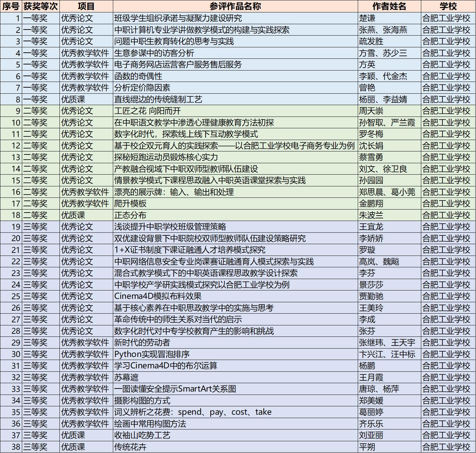The image size is (476, 453).
Task: Click the 序号 column header
Action: 11,6
